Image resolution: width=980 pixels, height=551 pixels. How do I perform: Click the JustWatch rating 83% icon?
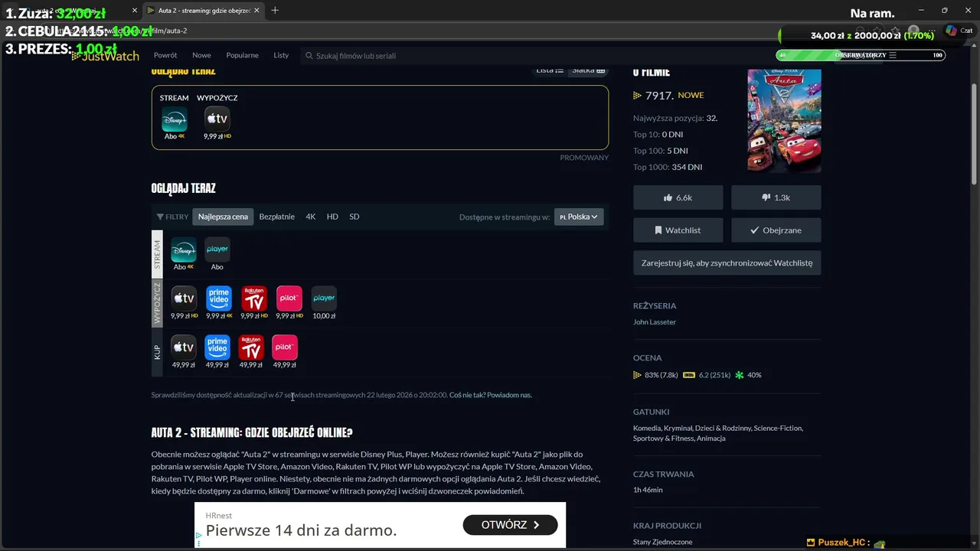pyautogui.click(x=637, y=375)
